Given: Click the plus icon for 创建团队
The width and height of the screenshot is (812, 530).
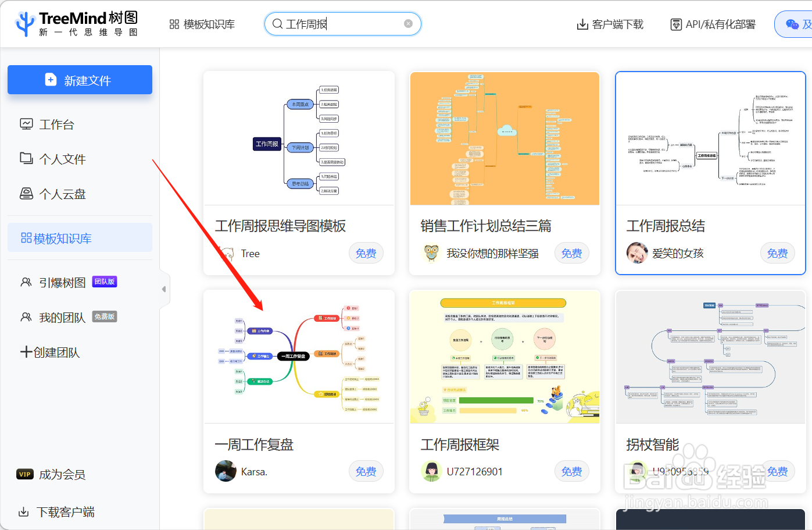Looking at the screenshot, I should 26,351.
